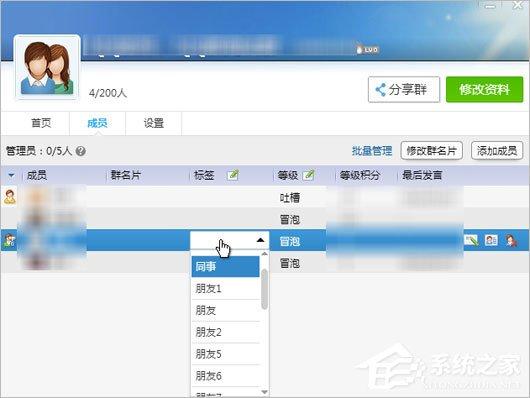Viewport: 530px width, 398px height.
Task: Click the group avatar picture
Action: pos(47,68)
